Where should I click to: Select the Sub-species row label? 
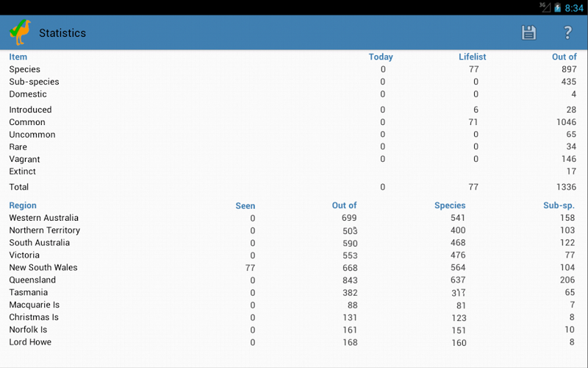pos(34,82)
